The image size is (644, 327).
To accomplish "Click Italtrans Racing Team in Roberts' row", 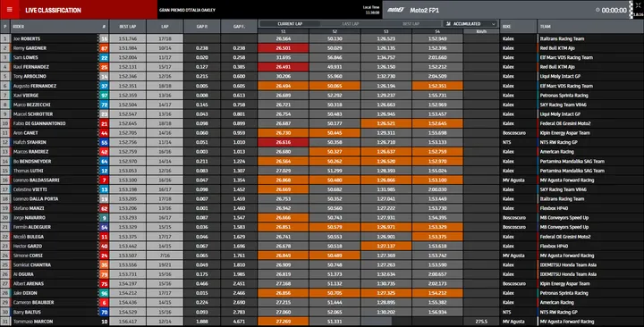I will (x=562, y=38).
